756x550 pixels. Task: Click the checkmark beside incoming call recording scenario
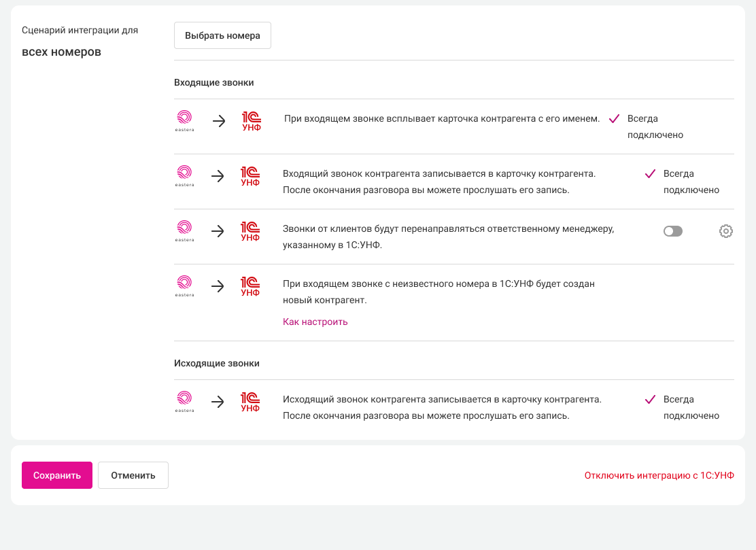[649, 174]
